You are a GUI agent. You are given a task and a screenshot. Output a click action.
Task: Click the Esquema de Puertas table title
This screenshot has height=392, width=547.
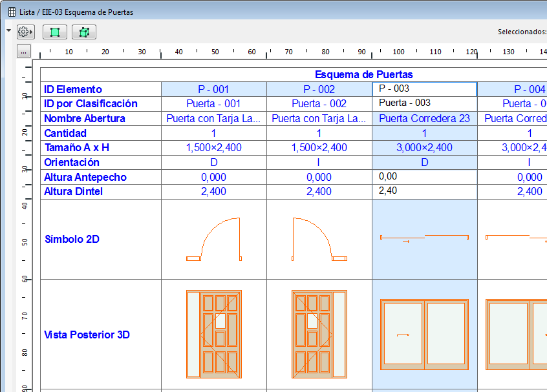[363, 74]
